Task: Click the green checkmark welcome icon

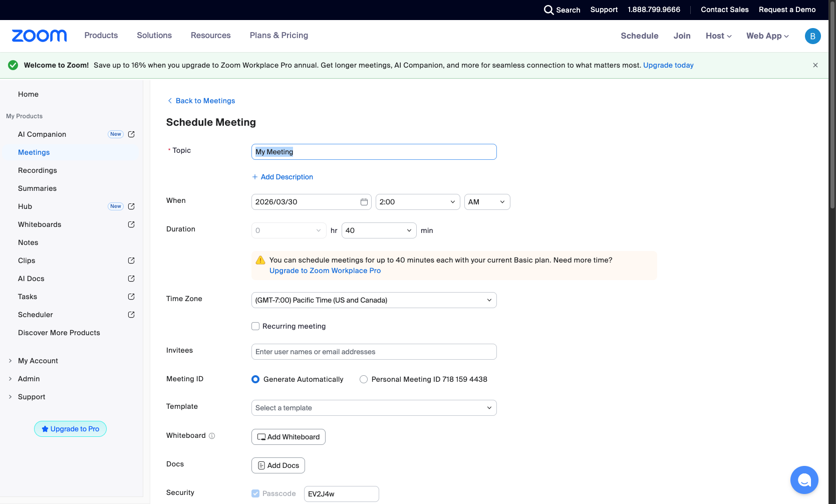Action: tap(13, 65)
